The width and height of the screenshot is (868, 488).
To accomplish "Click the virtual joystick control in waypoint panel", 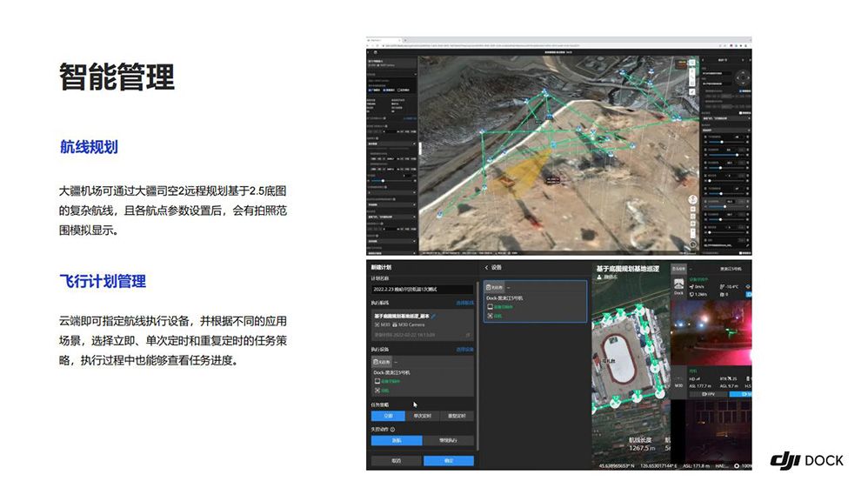I will (741, 77).
